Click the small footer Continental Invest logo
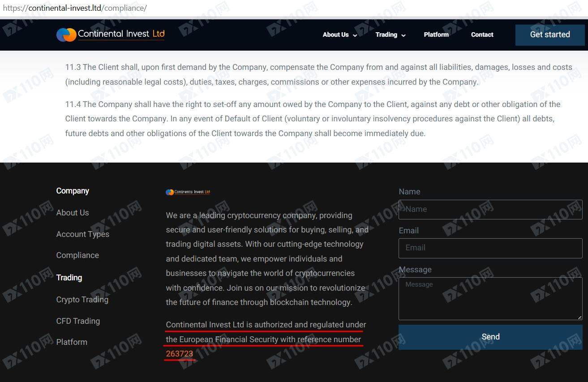The image size is (588, 382). coord(188,192)
